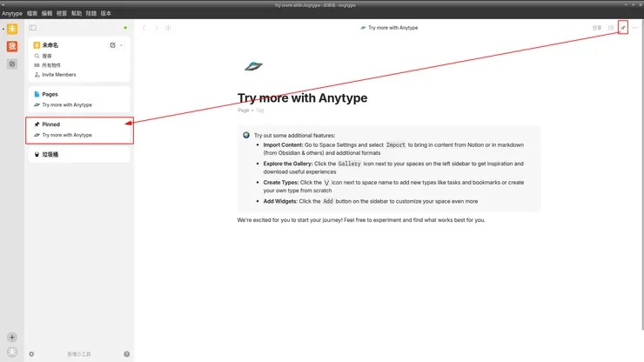Screen dimensions: 644x362
Task: Click the Explore the Gallery bullet text
Action: coord(393,168)
